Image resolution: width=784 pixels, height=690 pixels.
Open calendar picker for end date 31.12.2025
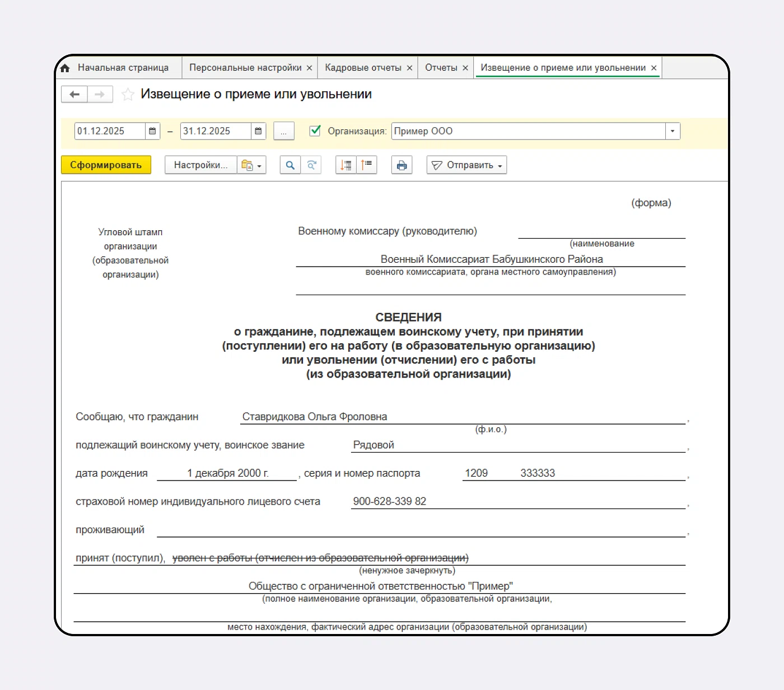[258, 131]
